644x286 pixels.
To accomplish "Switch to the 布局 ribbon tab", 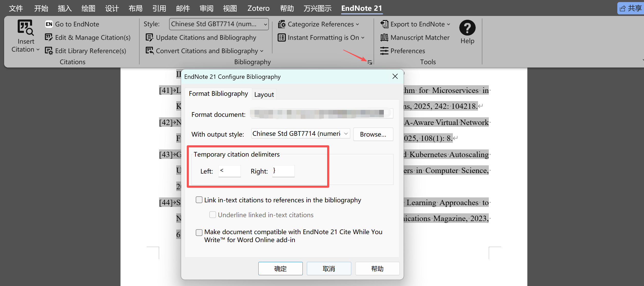I will coord(135,8).
